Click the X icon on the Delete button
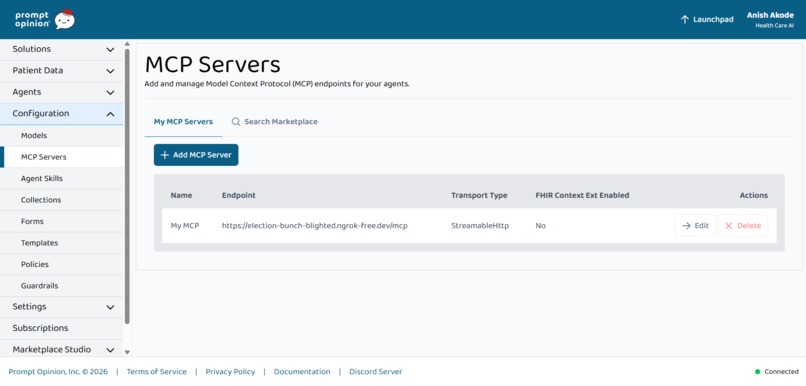 coord(728,226)
